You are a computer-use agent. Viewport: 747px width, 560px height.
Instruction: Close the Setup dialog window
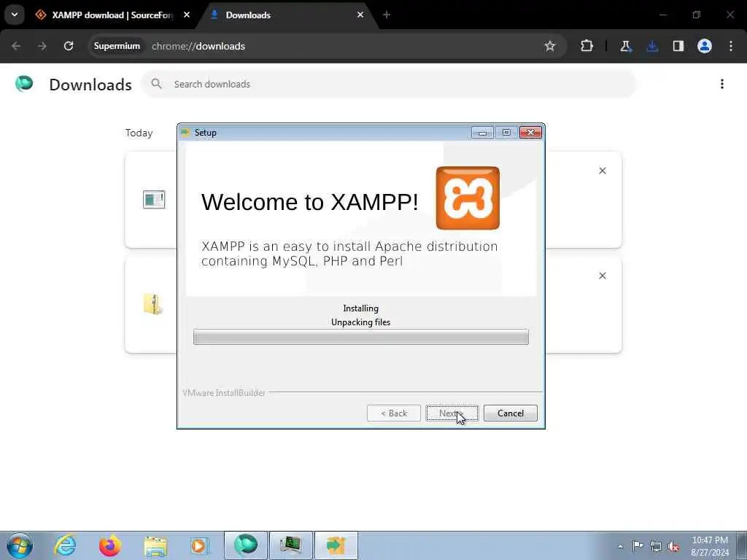(x=530, y=133)
